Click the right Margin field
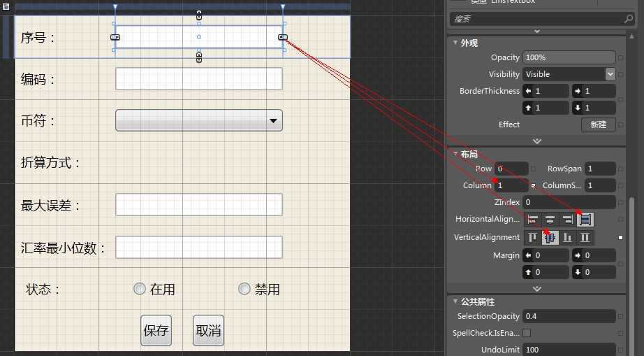644x356 pixels. tap(594, 255)
